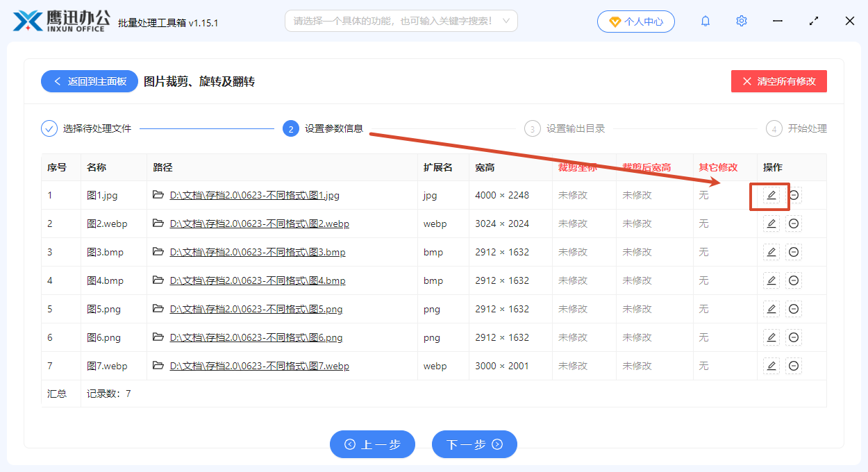Open folder icon for 图7.webp path
868x472 pixels.
158,366
